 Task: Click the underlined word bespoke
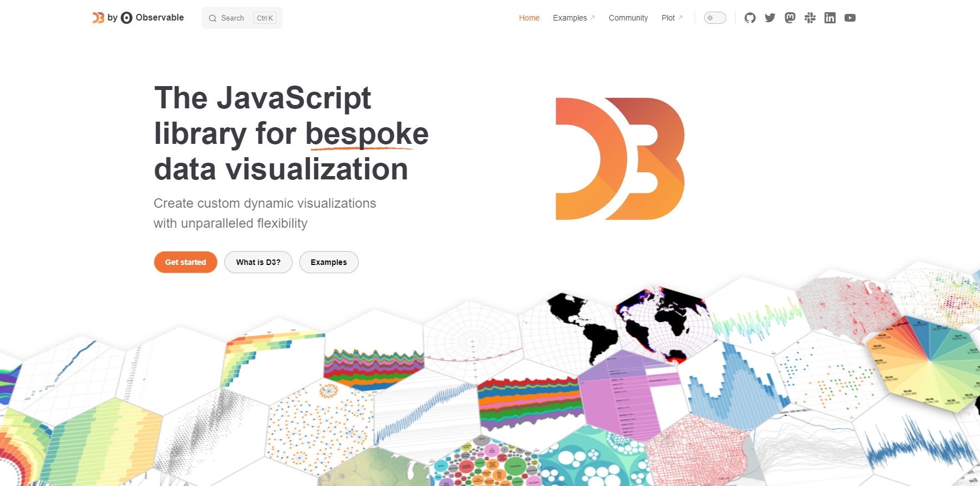[367, 134]
